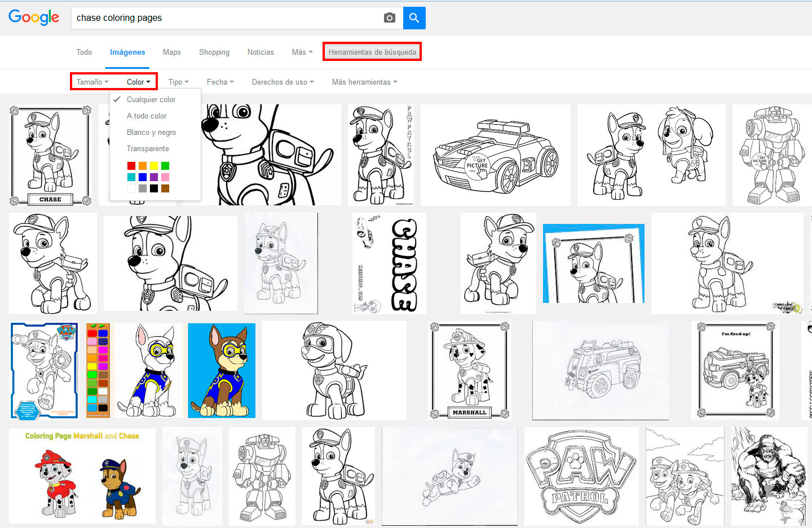Toggle Herramientas de búsqueda

372,52
